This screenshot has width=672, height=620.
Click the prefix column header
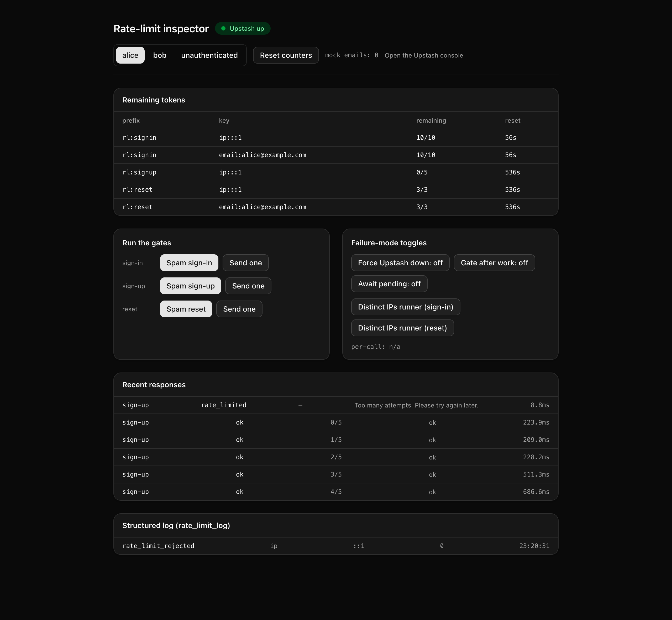131,120
